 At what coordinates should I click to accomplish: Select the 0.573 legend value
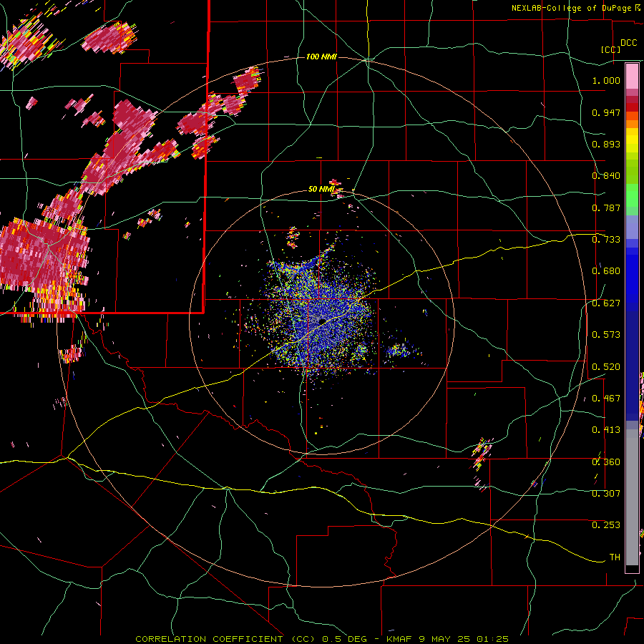point(606,335)
